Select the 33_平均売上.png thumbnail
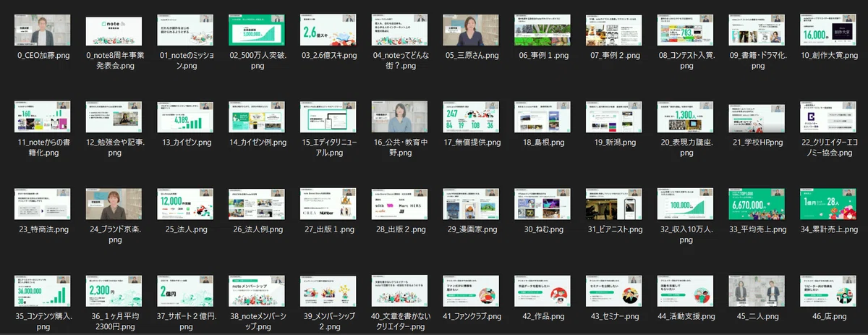Image resolution: width=868 pixels, height=335 pixels. coord(757,205)
